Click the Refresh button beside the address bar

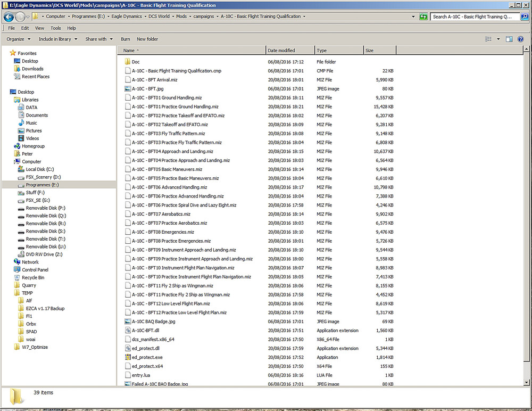(423, 17)
